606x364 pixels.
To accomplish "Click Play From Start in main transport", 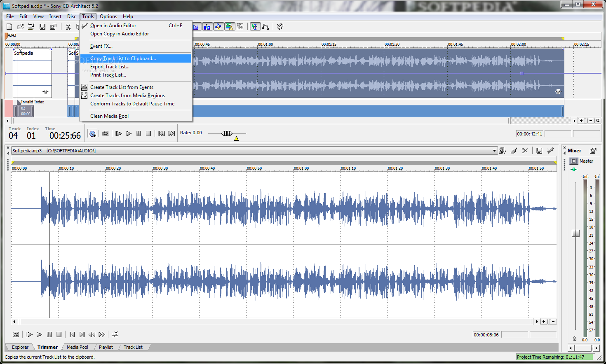I will pyautogui.click(x=118, y=134).
